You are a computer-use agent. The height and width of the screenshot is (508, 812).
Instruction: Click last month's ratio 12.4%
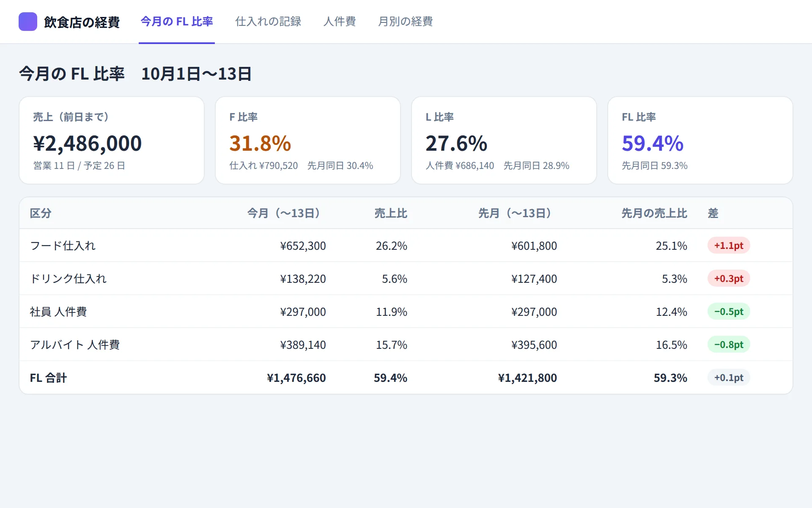pyautogui.click(x=672, y=312)
